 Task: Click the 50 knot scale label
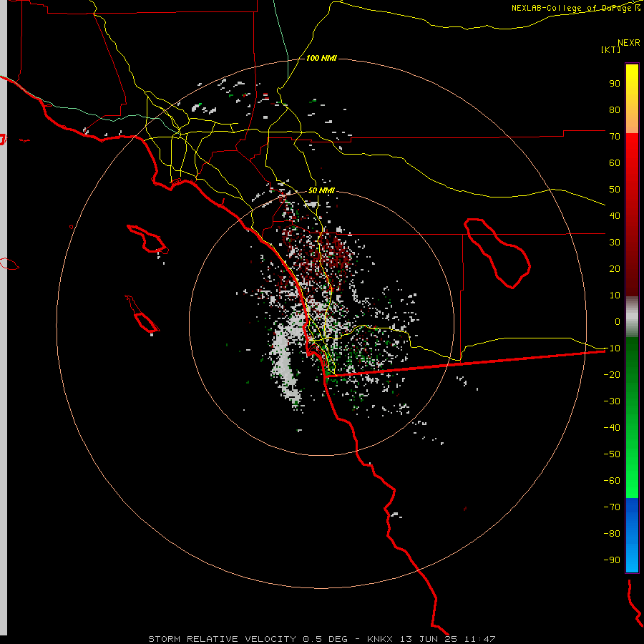click(615, 190)
